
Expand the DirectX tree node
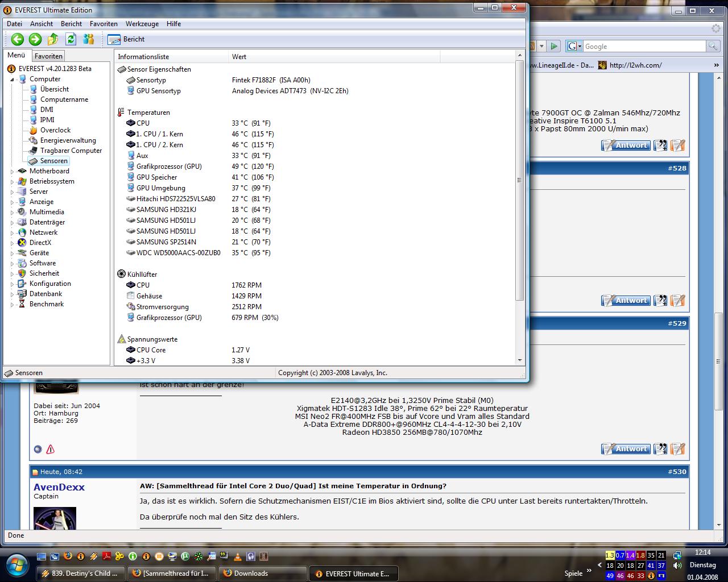12,243
